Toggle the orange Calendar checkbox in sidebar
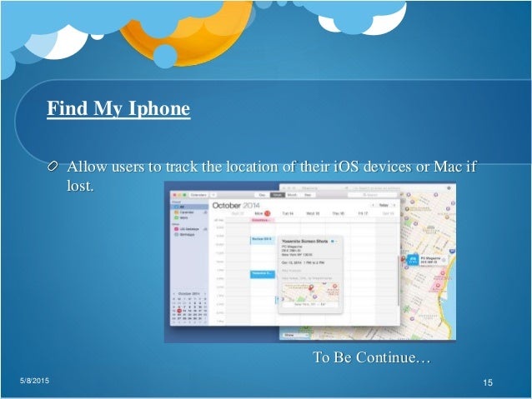532x399 pixels. click(176, 212)
